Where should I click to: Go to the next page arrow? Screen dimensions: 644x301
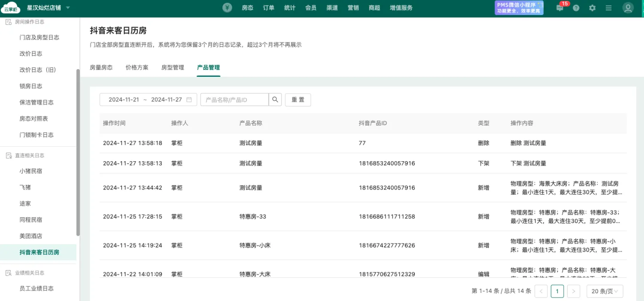point(574,291)
